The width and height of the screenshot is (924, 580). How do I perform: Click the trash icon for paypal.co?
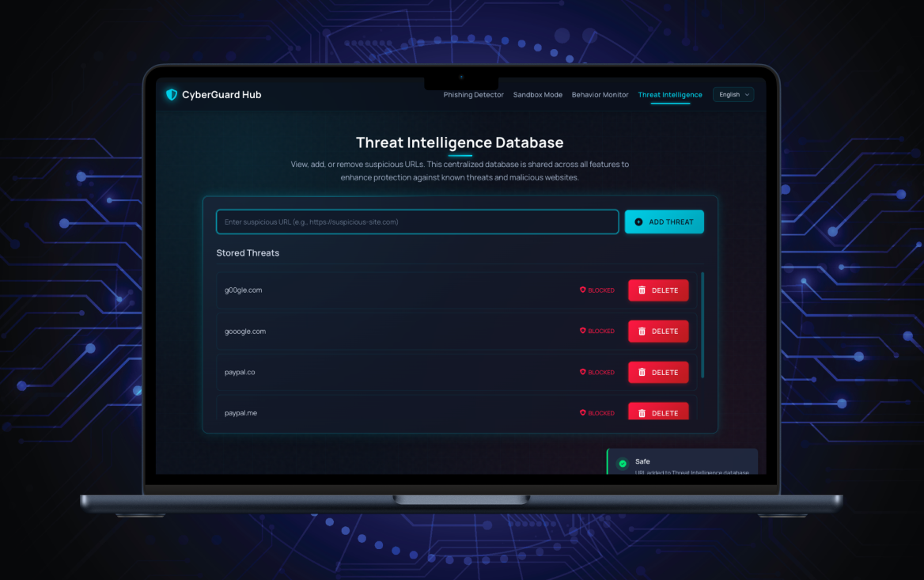click(x=642, y=373)
